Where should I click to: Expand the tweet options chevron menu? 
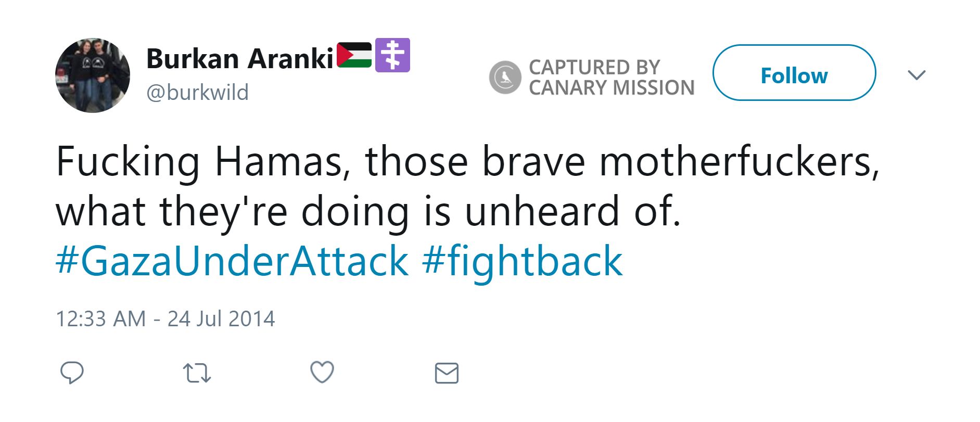click(x=916, y=75)
